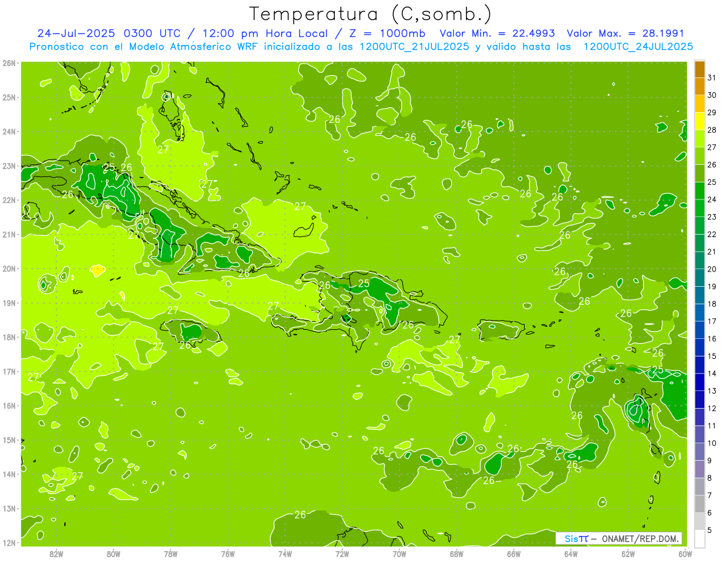Click the "74W" longitude axis label
The image size is (728, 562).
285,554
